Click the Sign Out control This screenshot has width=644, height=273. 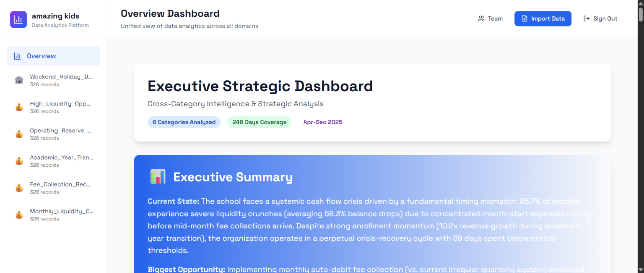(x=600, y=18)
